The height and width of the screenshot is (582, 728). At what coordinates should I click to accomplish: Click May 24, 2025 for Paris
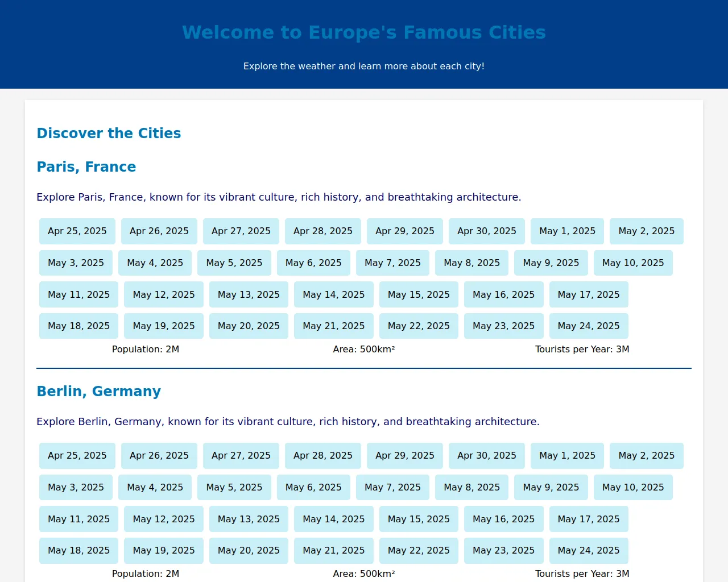[589, 326]
